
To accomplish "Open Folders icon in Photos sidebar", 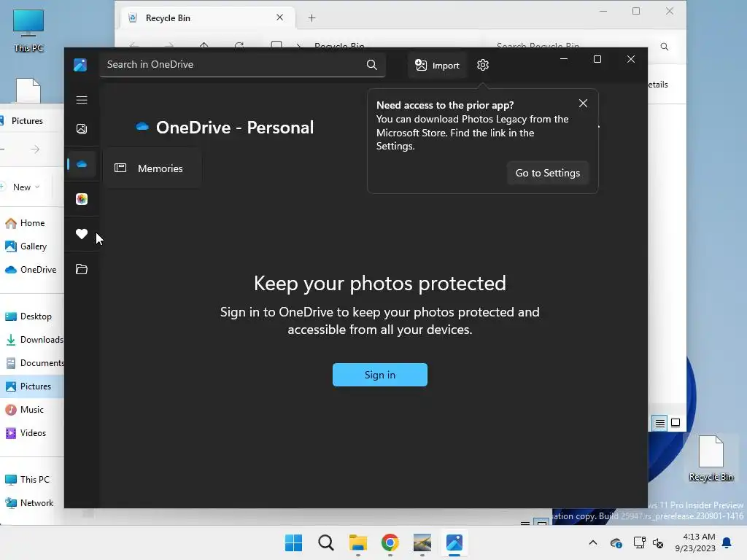I will click(82, 269).
